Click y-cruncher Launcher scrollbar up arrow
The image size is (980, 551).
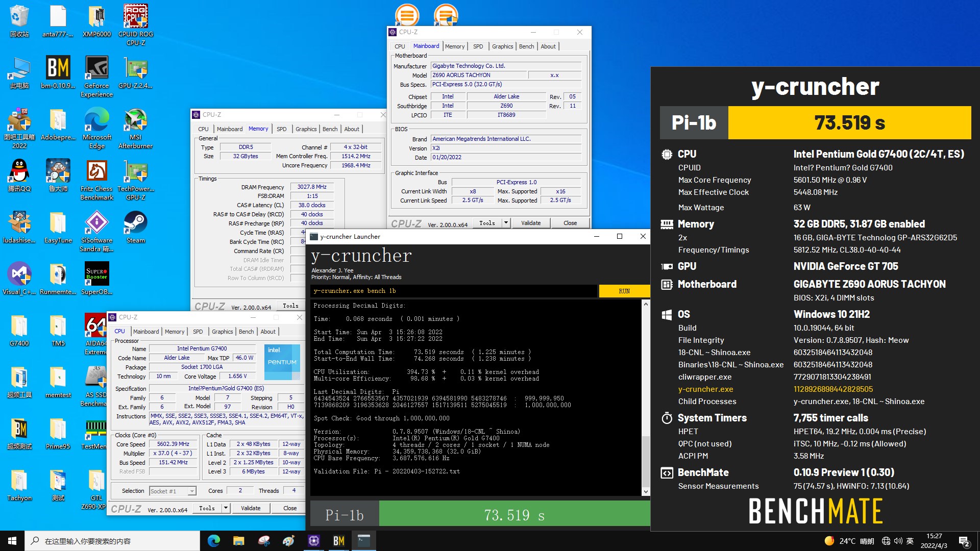coord(646,304)
